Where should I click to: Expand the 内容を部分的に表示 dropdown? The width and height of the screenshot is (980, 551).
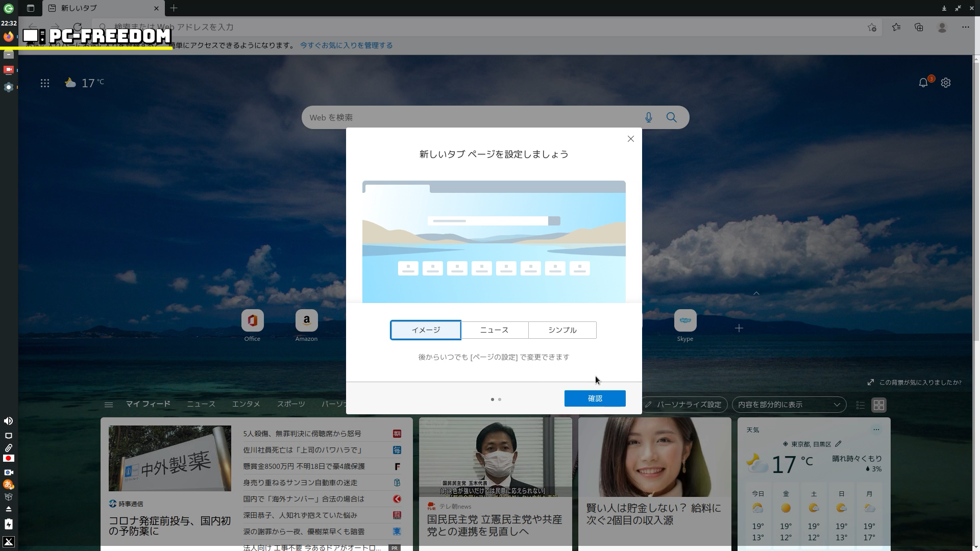pos(789,405)
